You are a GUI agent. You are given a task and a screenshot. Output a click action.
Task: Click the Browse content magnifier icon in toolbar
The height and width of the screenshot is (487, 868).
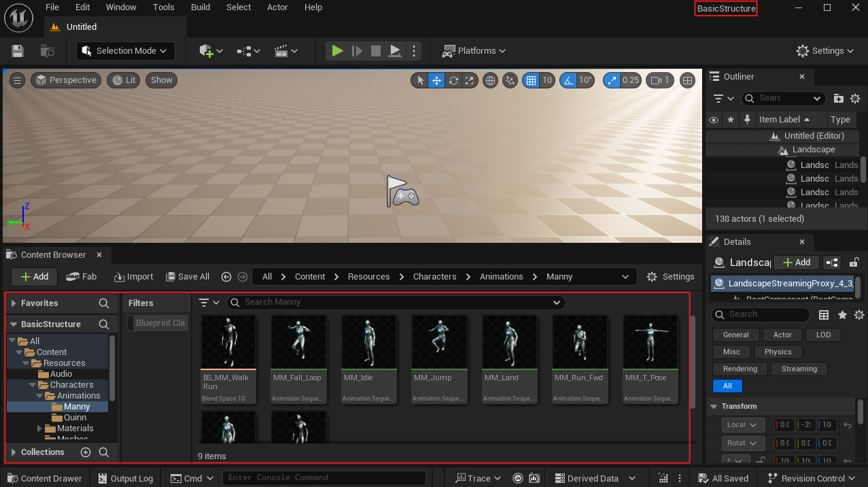point(47,51)
